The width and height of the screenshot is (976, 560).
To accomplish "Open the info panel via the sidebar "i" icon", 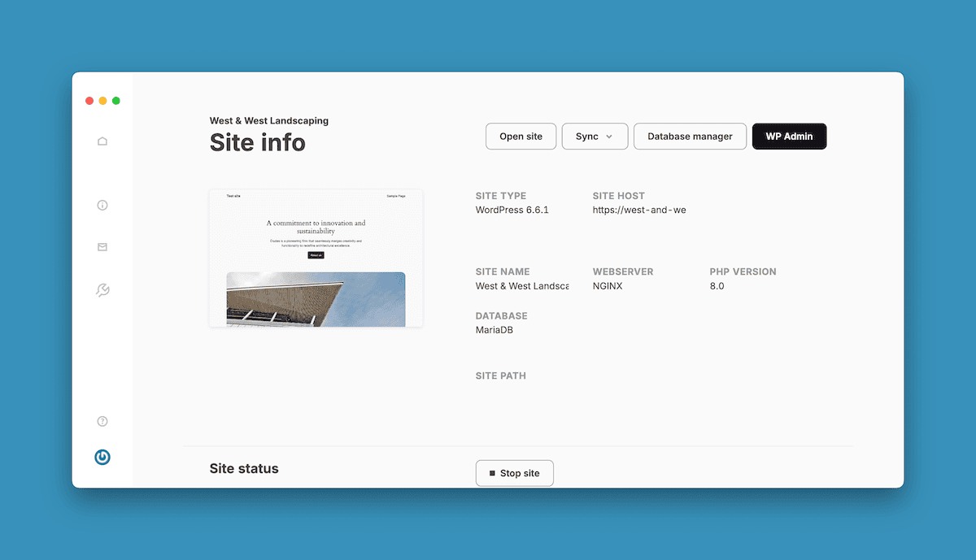I will pos(102,205).
